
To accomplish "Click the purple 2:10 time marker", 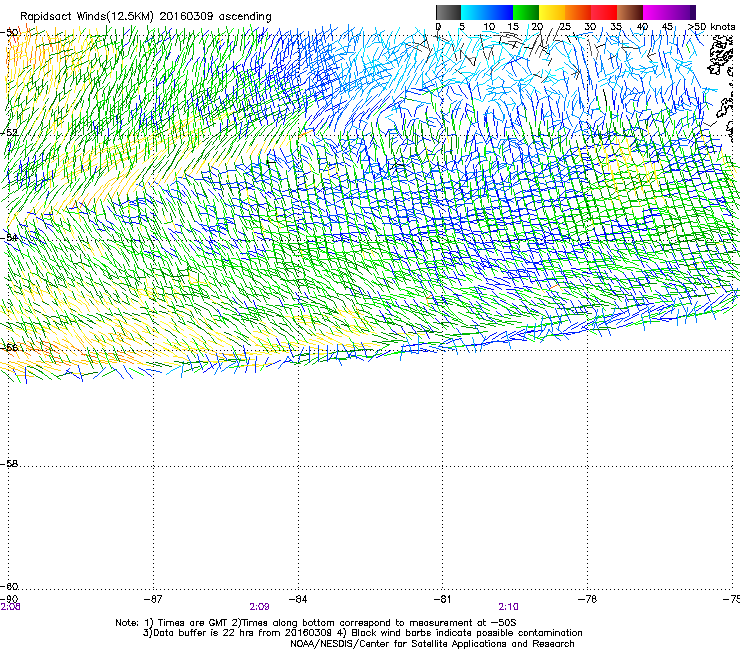I will click(x=508, y=607).
